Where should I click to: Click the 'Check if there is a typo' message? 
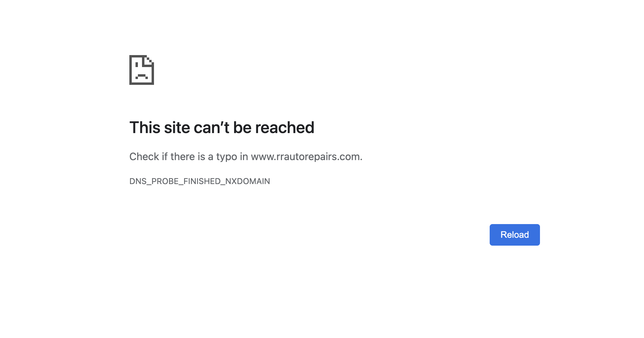[x=246, y=157]
